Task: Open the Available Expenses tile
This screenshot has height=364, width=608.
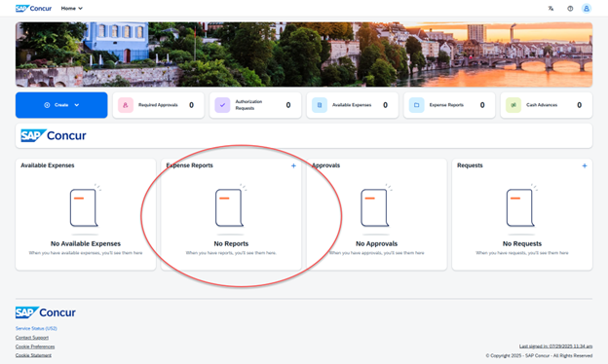Action: point(353,105)
